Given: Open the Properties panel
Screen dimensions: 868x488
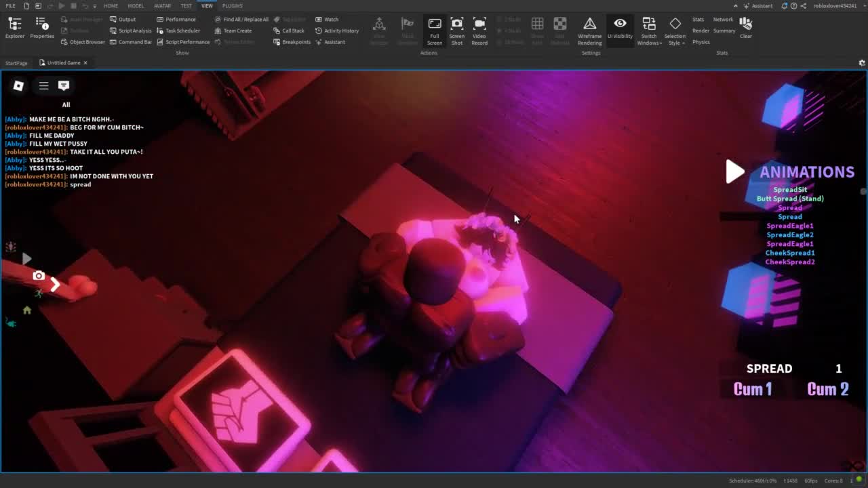Looking at the screenshot, I should click(x=41, y=28).
